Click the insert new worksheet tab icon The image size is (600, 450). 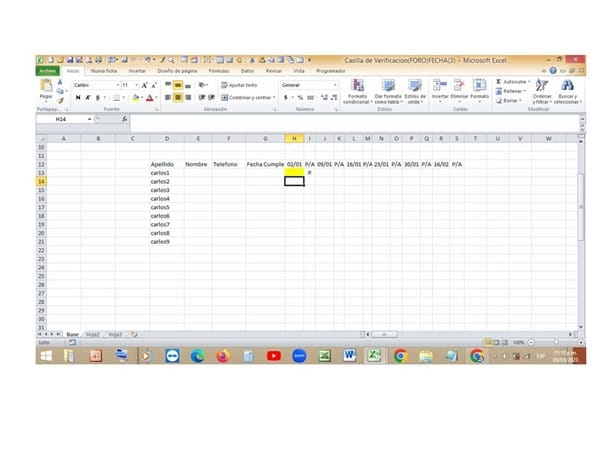(134, 334)
